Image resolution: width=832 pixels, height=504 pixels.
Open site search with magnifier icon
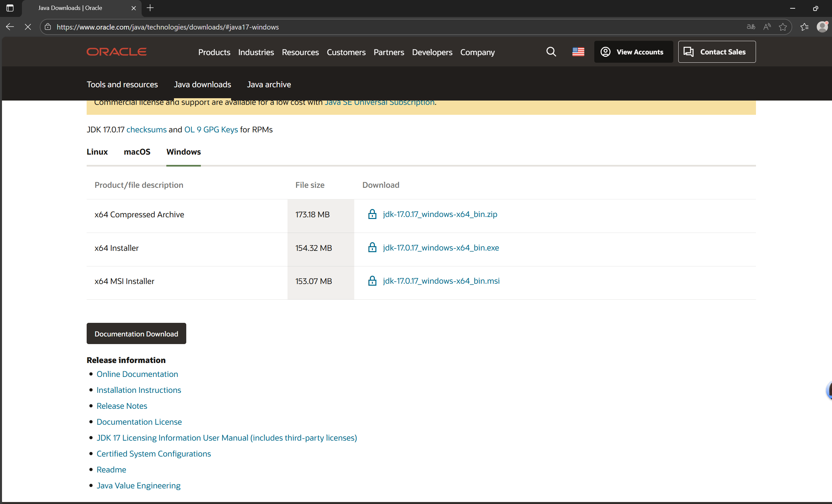click(551, 52)
